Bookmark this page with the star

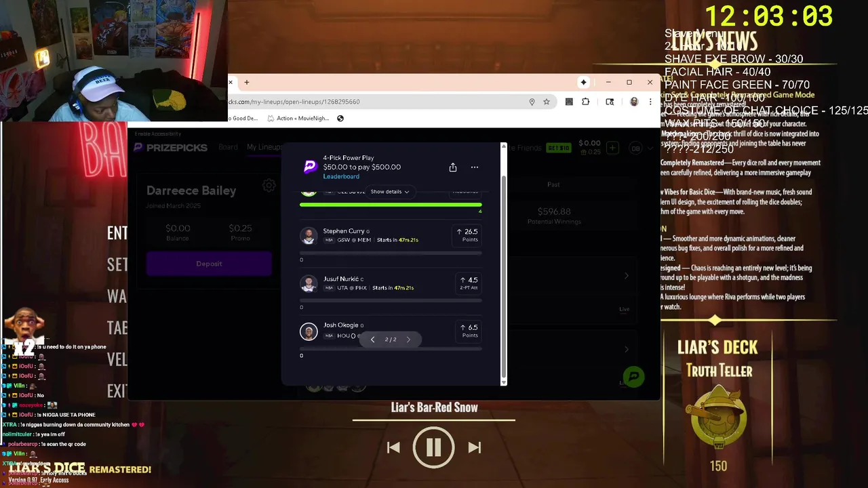point(547,102)
